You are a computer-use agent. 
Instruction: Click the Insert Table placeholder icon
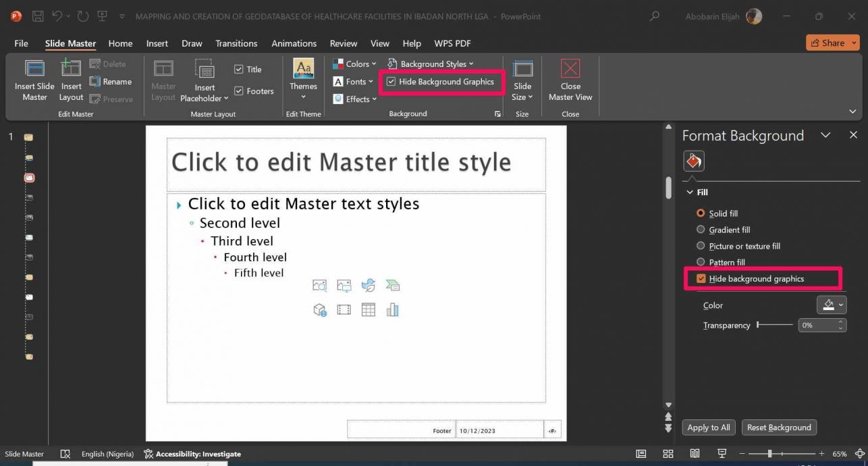point(368,310)
